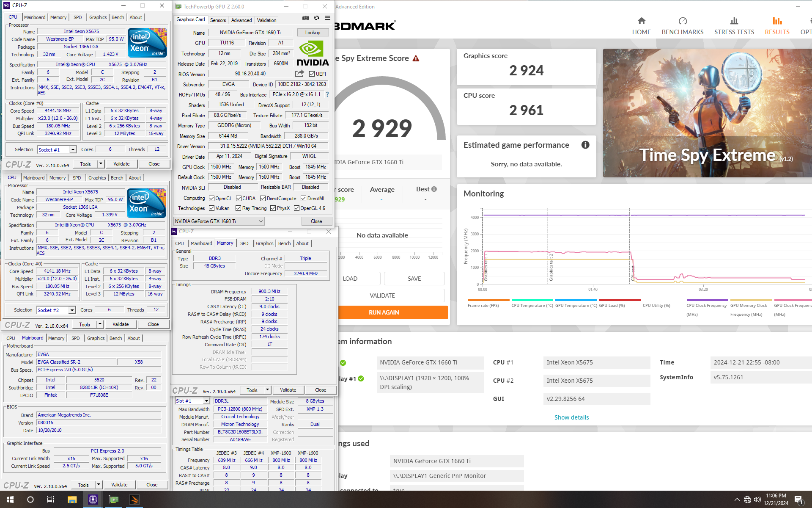Image resolution: width=812 pixels, height=508 pixels.
Task: Click Show details link
Action: click(571, 417)
